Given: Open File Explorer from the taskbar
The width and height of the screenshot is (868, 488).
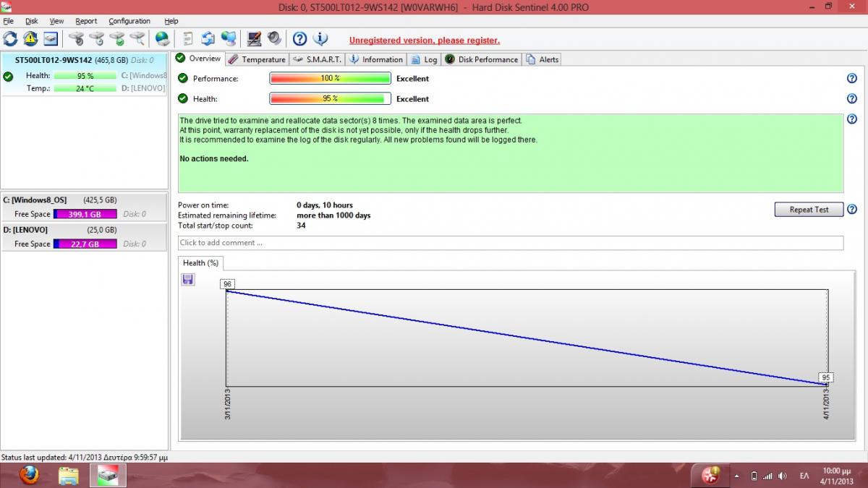Looking at the screenshot, I should pos(69,475).
